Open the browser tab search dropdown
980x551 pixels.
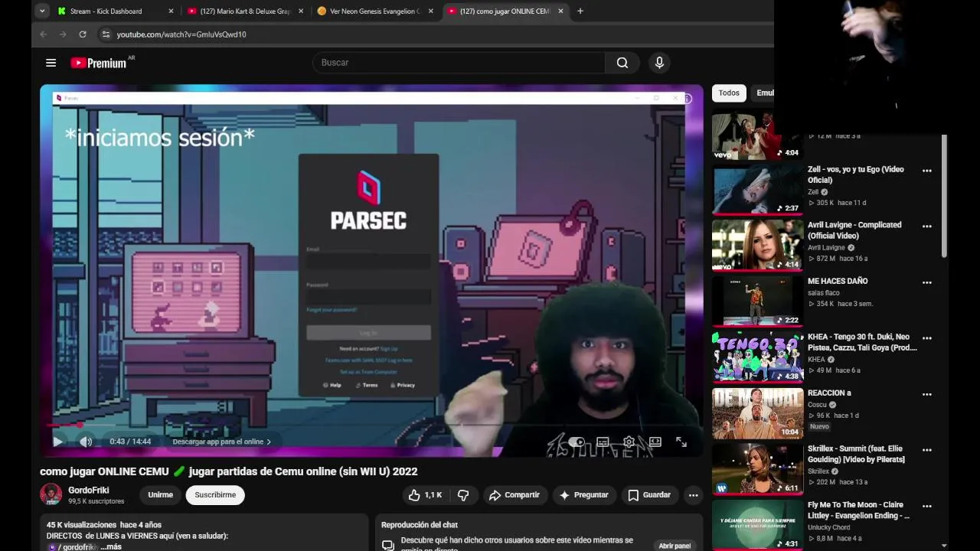tap(43, 11)
